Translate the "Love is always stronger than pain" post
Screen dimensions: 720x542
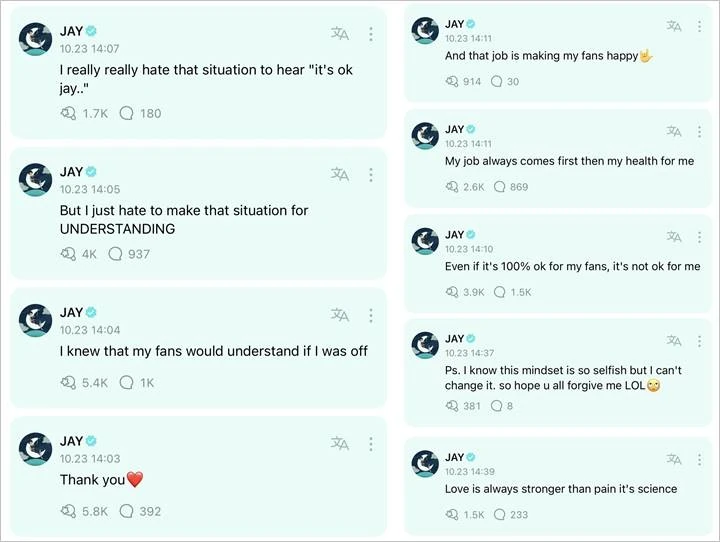(x=674, y=459)
